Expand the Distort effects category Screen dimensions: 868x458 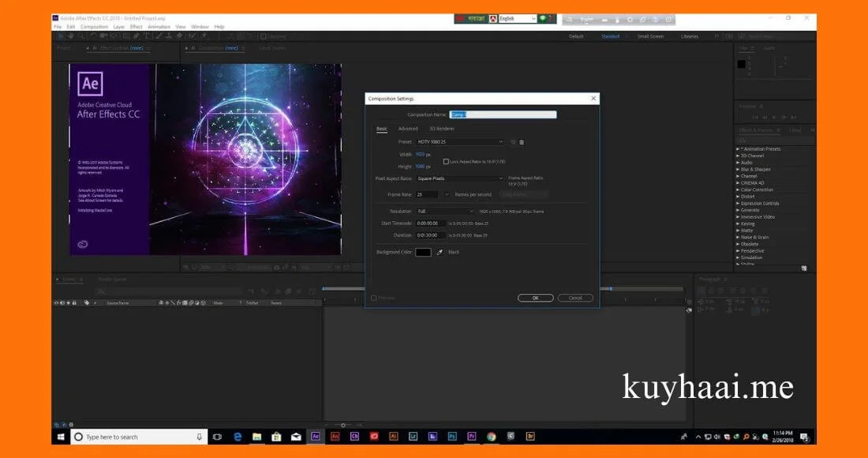tap(738, 197)
